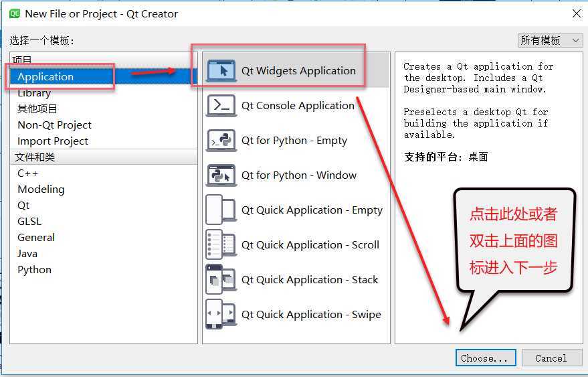Click the 'Qt Console Application' template label
Viewport: 588px width, 377px height.
pos(298,106)
